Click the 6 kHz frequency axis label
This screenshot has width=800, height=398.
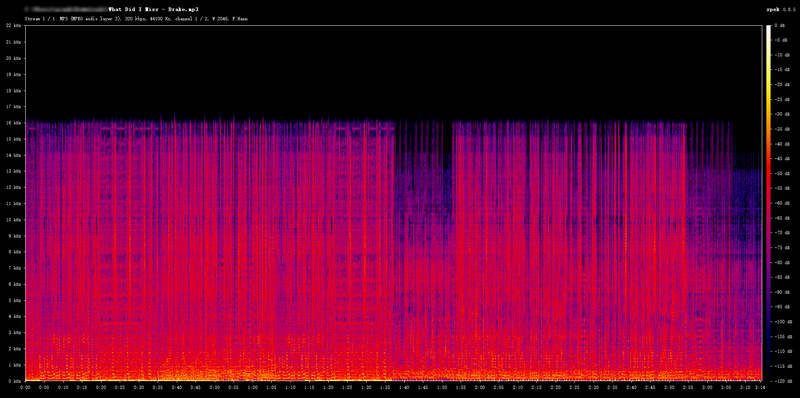[x=14, y=284]
